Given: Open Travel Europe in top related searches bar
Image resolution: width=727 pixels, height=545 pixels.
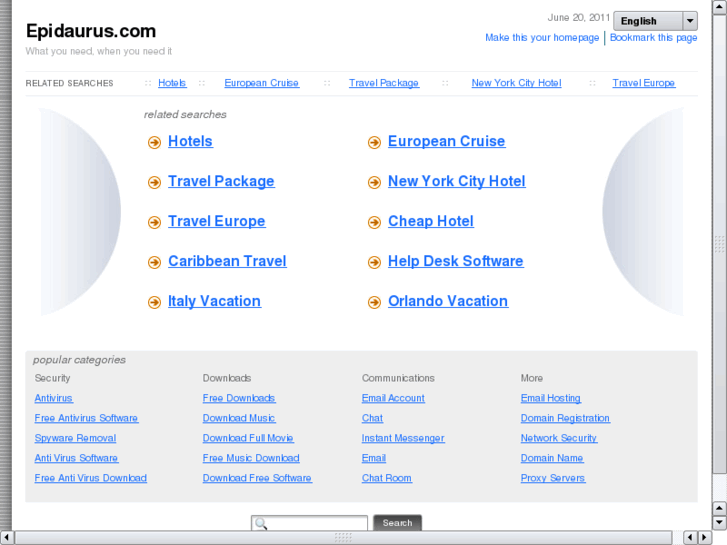Looking at the screenshot, I should click(x=644, y=83).
